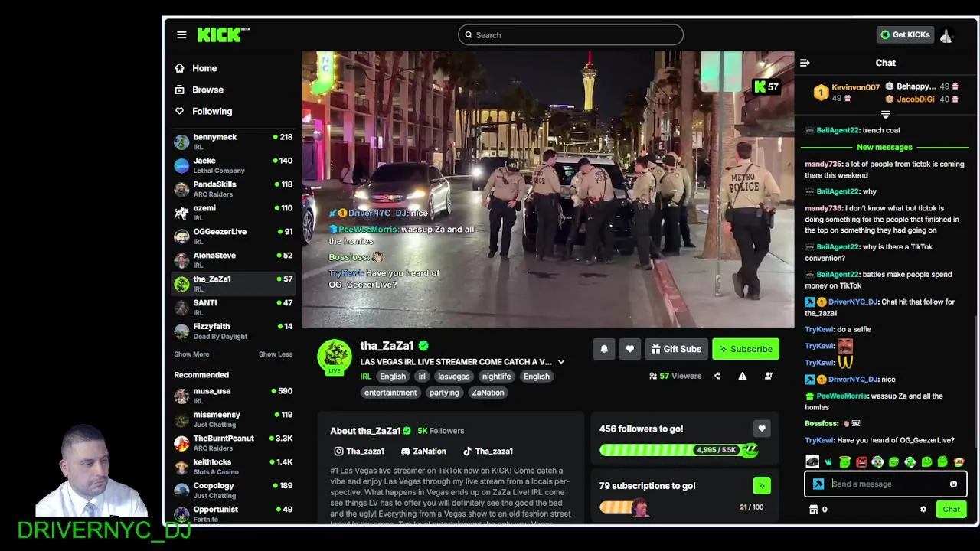
Task: Open chat settings gear
Action: pyautogui.click(x=923, y=510)
